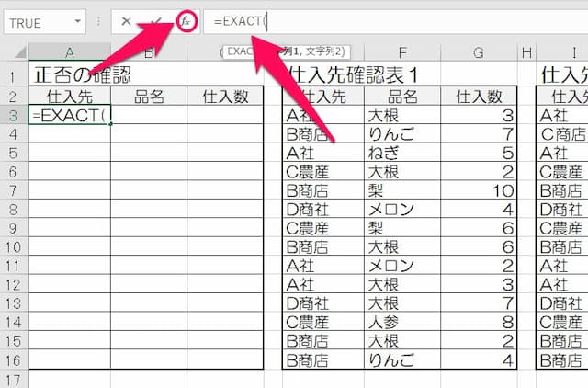Select row 11 header

14,266
